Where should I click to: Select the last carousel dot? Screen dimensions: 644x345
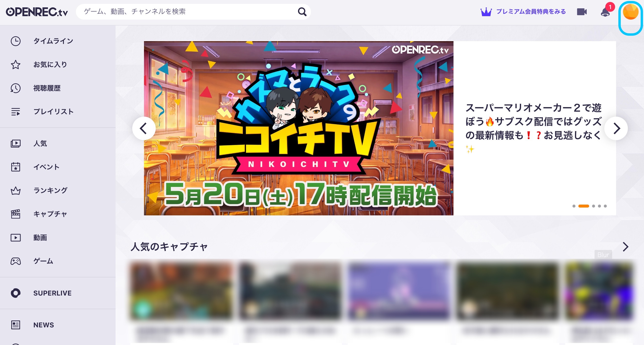[x=605, y=206]
